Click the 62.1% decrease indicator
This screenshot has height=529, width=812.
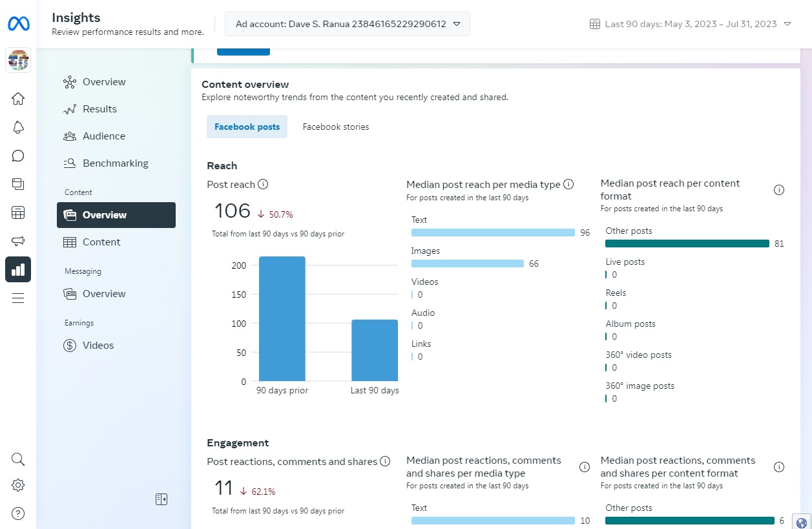tap(257, 492)
